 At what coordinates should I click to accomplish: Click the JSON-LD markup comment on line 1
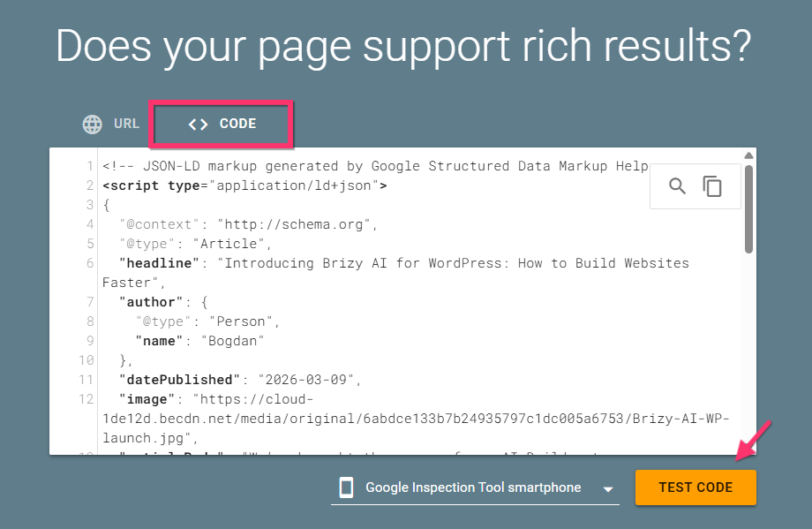pos(375,166)
